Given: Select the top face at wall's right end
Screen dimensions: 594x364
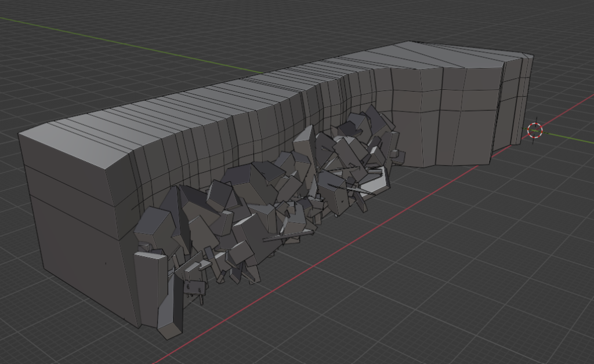Looking at the screenshot, I should tap(458, 56).
